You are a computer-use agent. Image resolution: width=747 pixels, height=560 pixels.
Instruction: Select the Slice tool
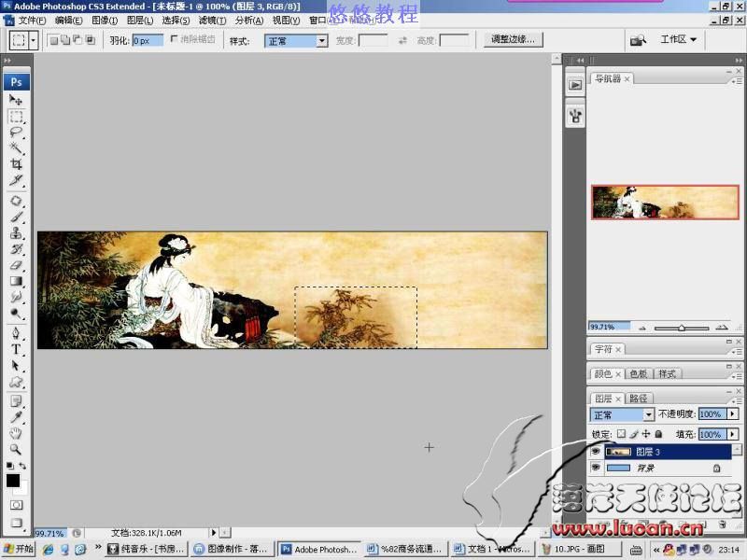tap(16, 180)
